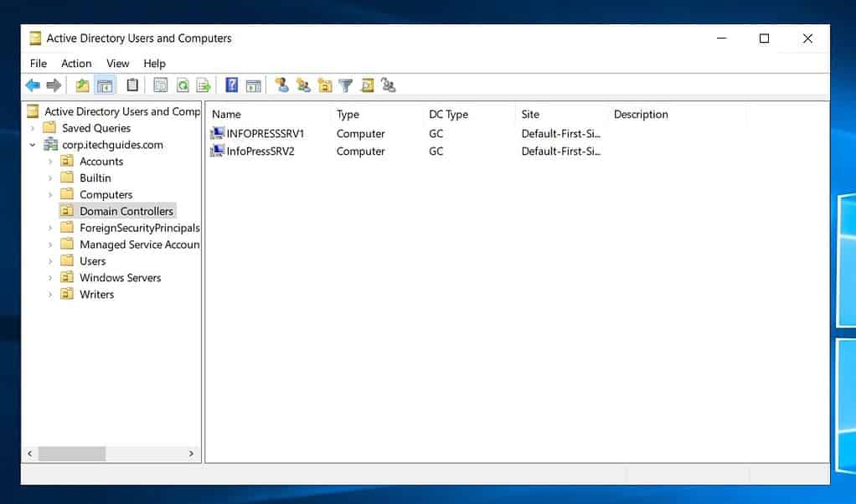The image size is (856, 504).
Task: Select the Computers tree item label
Action: pos(106,195)
